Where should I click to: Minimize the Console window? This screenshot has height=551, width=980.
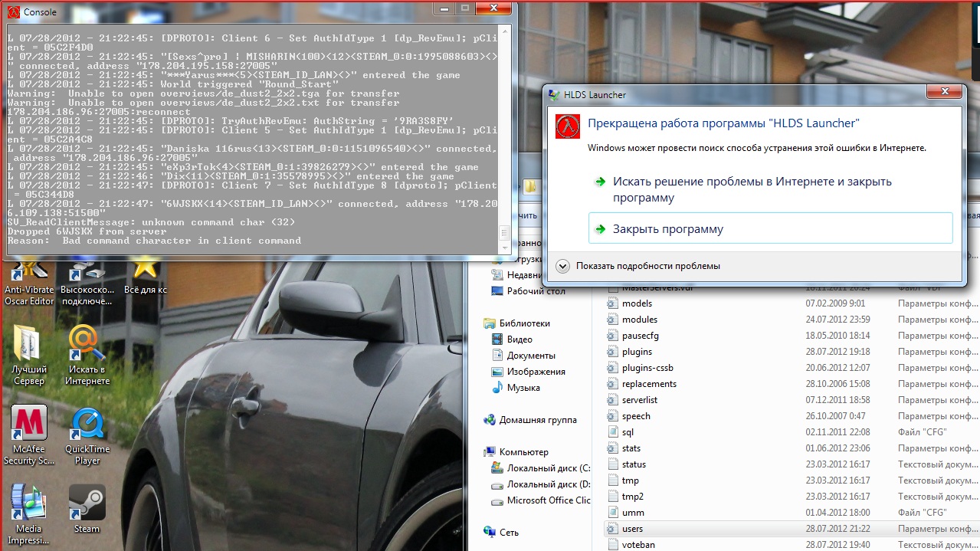444,8
